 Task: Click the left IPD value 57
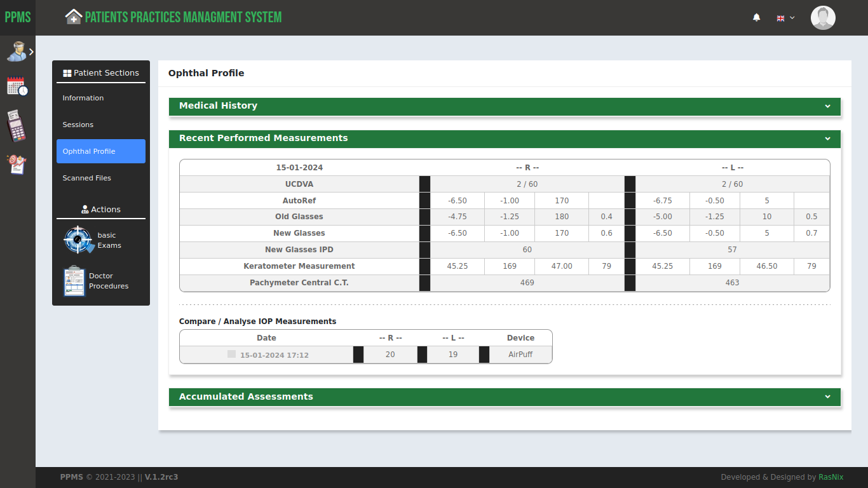click(732, 250)
